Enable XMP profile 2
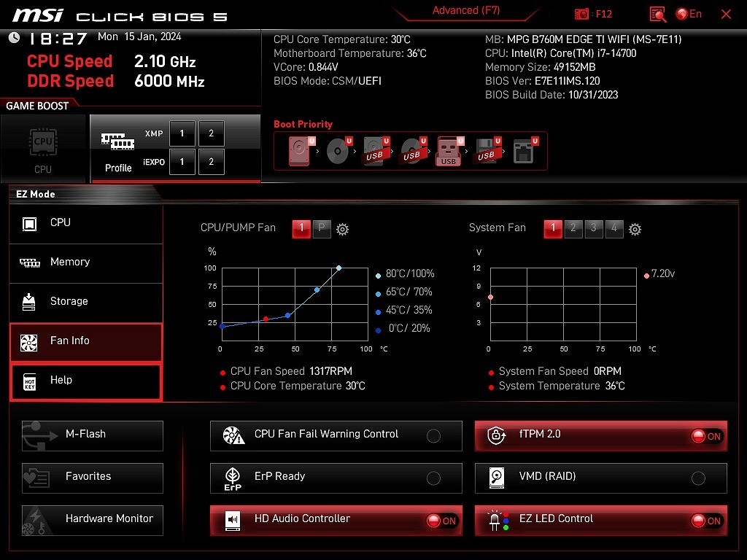Viewport: 747px width, 560px height. click(x=212, y=133)
